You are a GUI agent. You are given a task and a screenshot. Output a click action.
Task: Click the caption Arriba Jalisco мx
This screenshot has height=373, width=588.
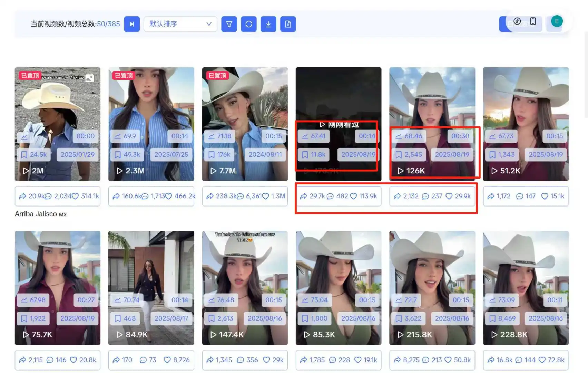[41, 214]
